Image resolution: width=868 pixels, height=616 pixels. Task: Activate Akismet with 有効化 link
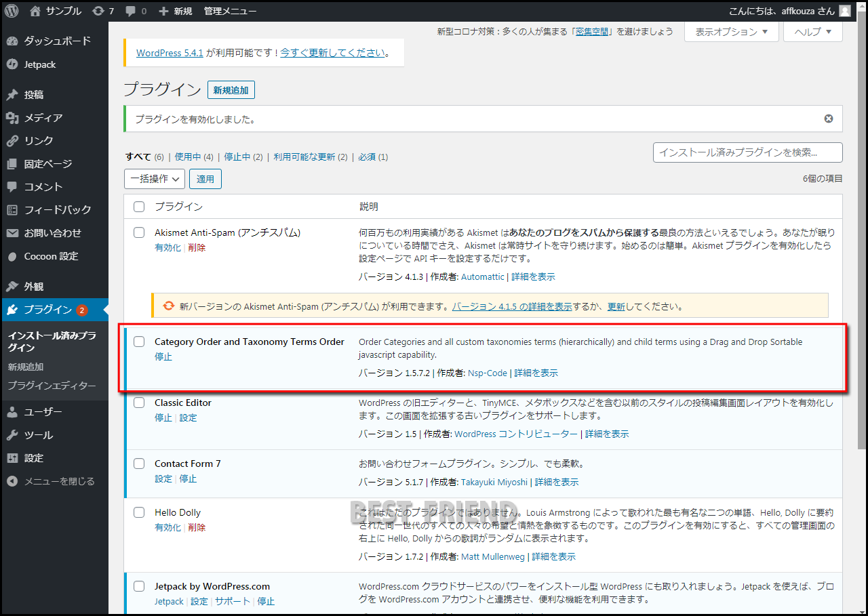167,247
